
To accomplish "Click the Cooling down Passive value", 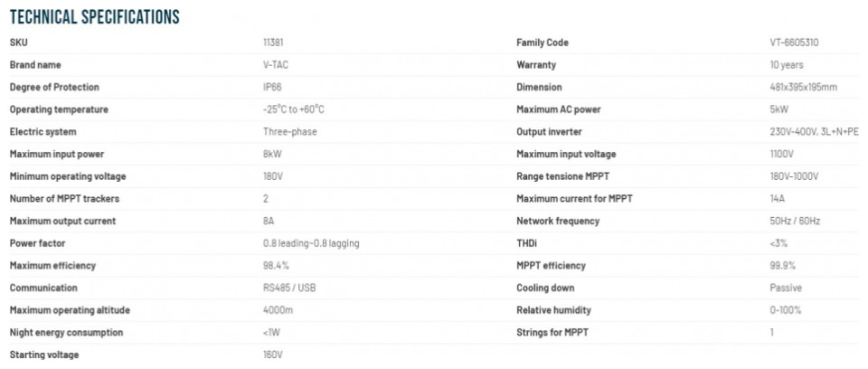I will pyautogui.click(x=786, y=289).
